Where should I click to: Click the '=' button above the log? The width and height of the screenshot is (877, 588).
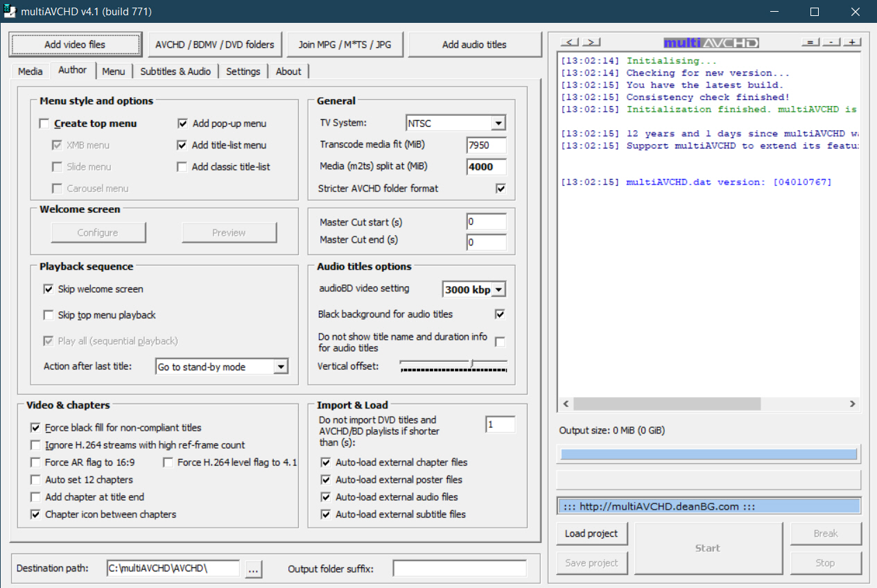[810, 42]
